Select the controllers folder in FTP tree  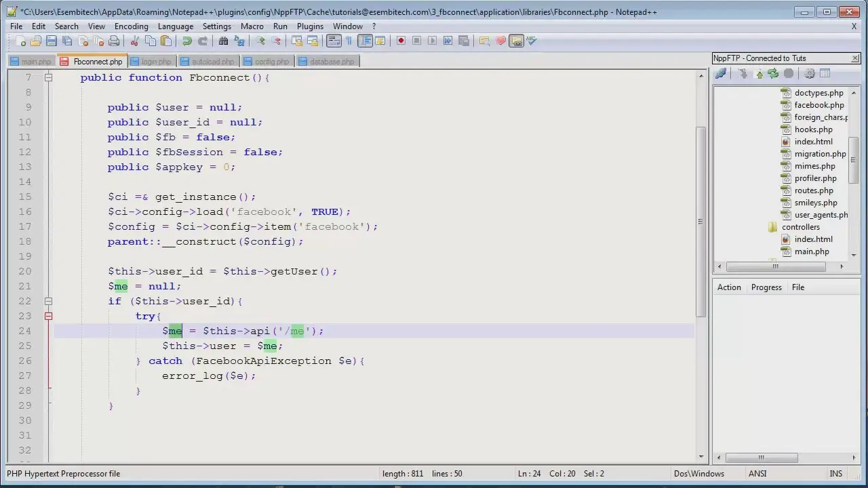(801, 227)
